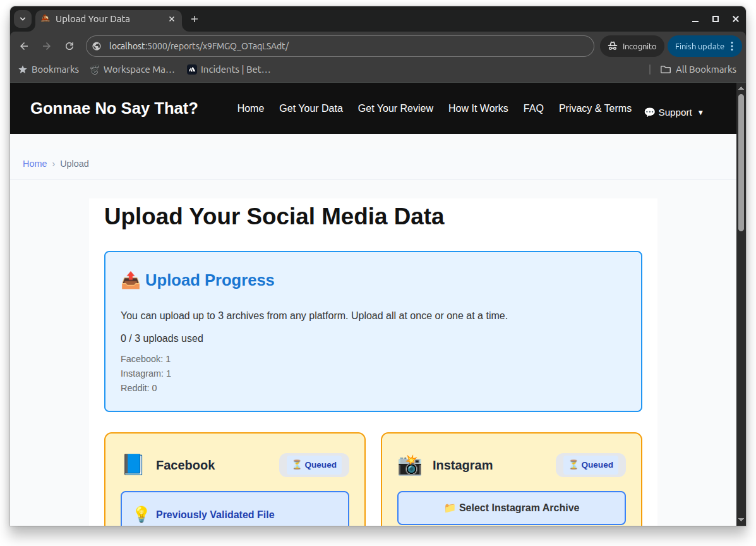Close the Upload Your Data tab
The height and width of the screenshot is (546, 756).
(172, 19)
